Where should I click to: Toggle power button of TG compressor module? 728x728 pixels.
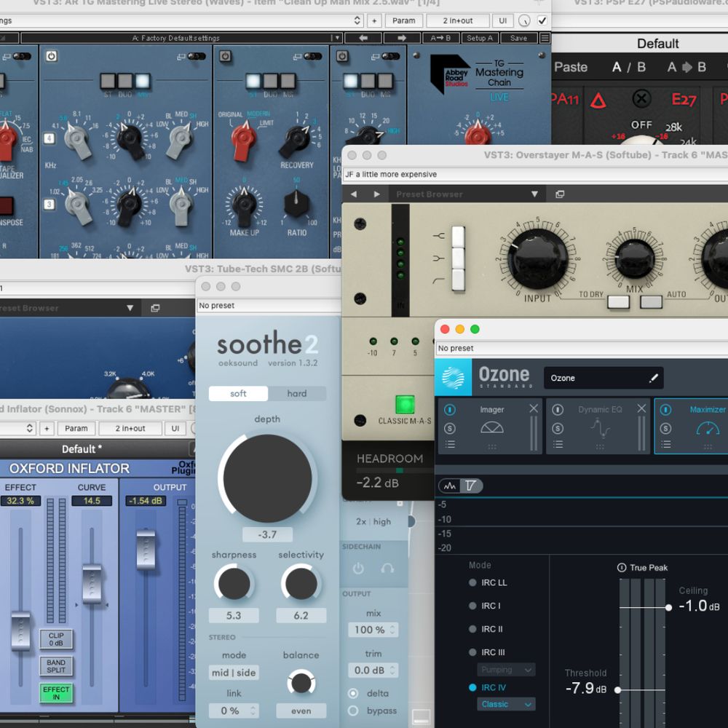[225, 56]
